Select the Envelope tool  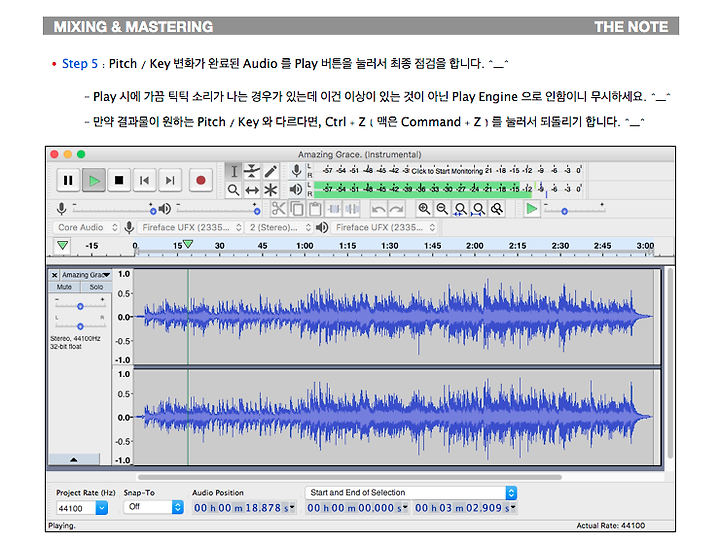pos(252,171)
